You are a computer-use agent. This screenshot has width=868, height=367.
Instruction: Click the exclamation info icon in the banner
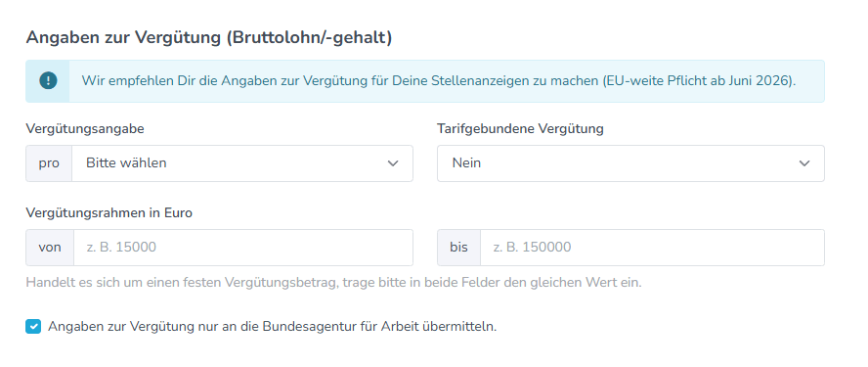48,81
